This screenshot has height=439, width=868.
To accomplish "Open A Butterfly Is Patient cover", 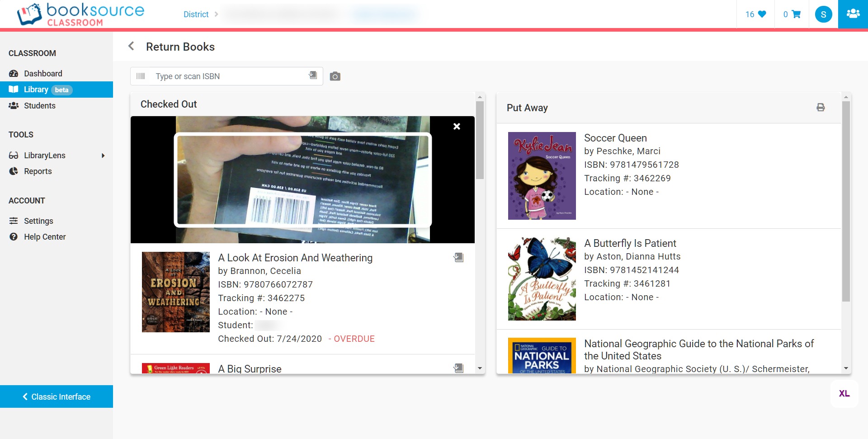I will click(542, 279).
